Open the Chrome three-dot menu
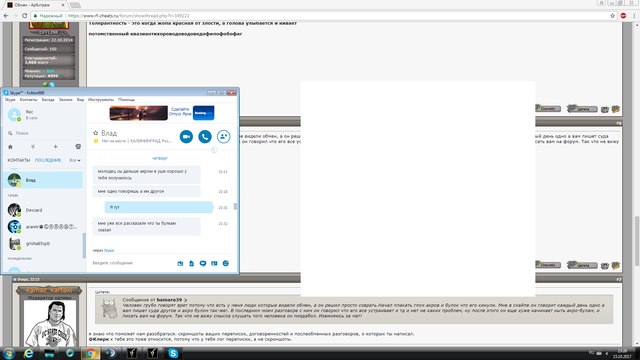640x360 pixels. coord(634,16)
